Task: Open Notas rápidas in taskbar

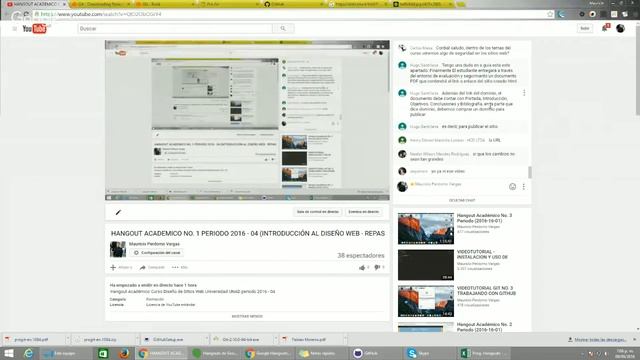Action: pos(322,353)
